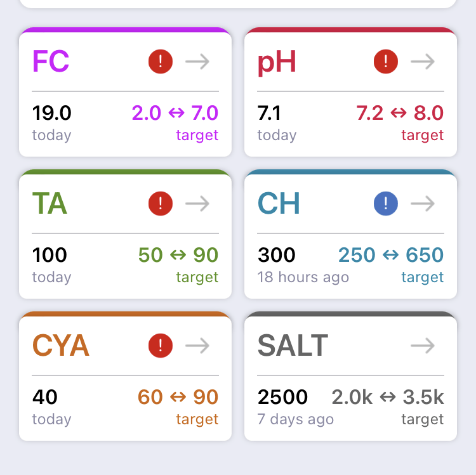The width and height of the screenshot is (476, 475).
Task: Tap the CYA reading value 40
Action: (x=45, y=397)
